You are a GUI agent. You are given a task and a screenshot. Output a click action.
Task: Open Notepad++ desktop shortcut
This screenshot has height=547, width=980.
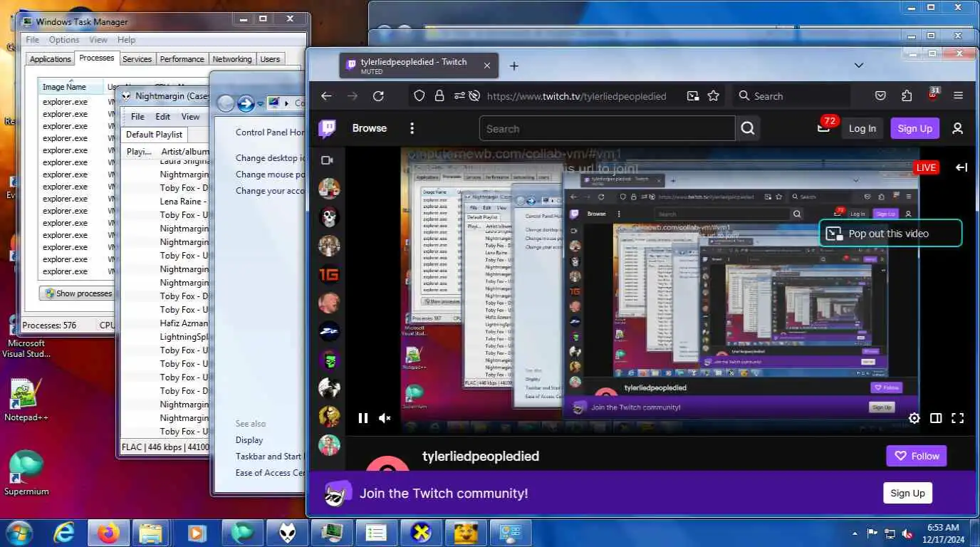(x=26, y=400)
